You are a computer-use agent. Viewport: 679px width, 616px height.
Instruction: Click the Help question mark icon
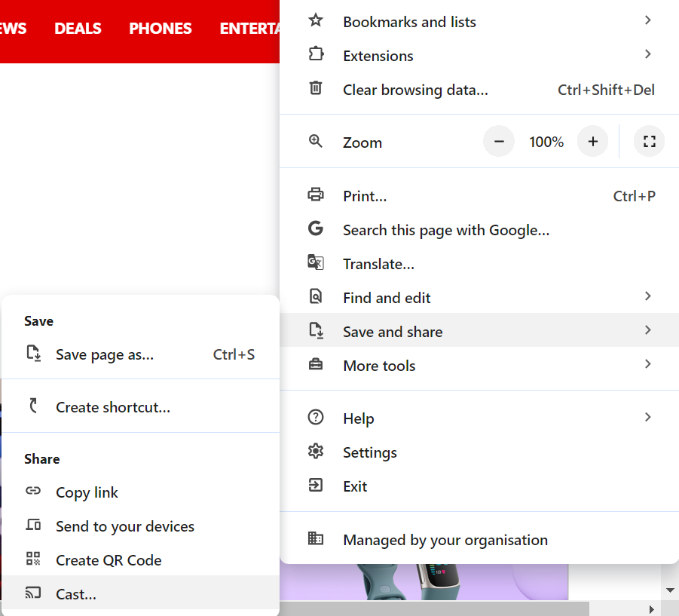click(316, 417)
